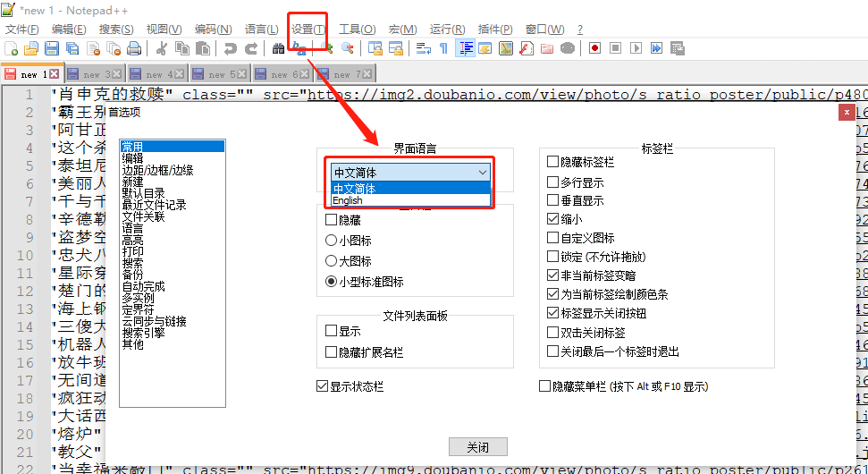
Task: Uncheck the 显示状态栏 checkbox
Action: pos(322,386)
